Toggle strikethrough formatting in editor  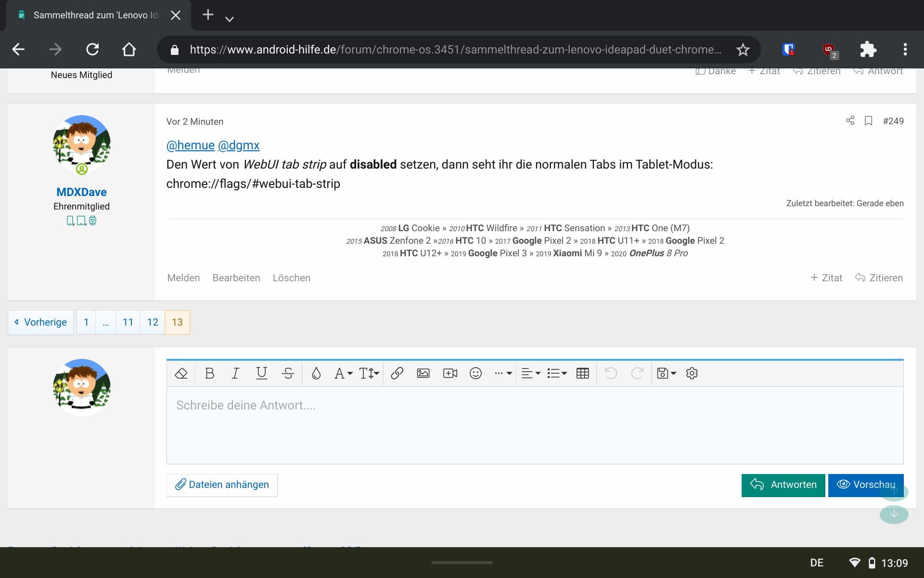[288, 373]
